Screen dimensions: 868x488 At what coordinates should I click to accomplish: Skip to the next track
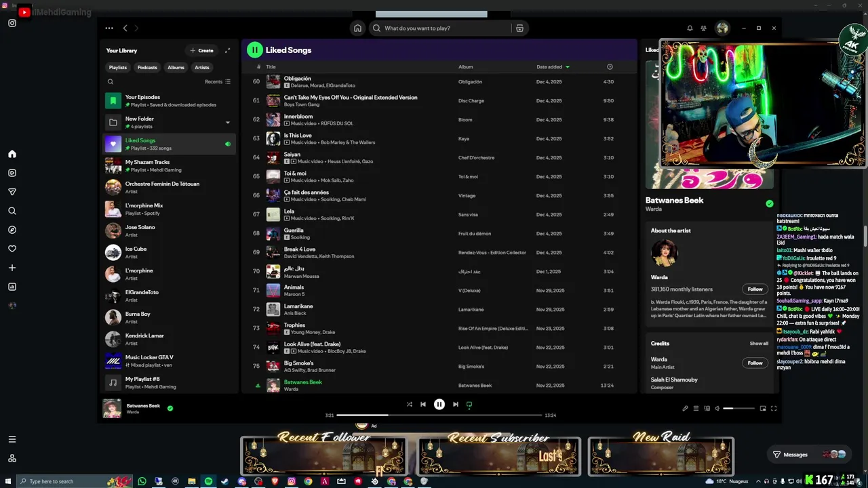pos(456,404)
